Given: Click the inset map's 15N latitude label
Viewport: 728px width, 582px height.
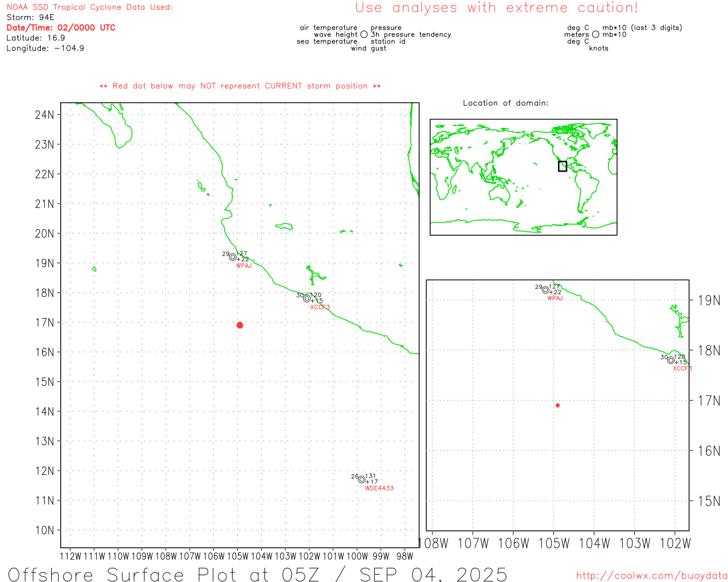Looking at the screenshot, I should pos(709,501).
